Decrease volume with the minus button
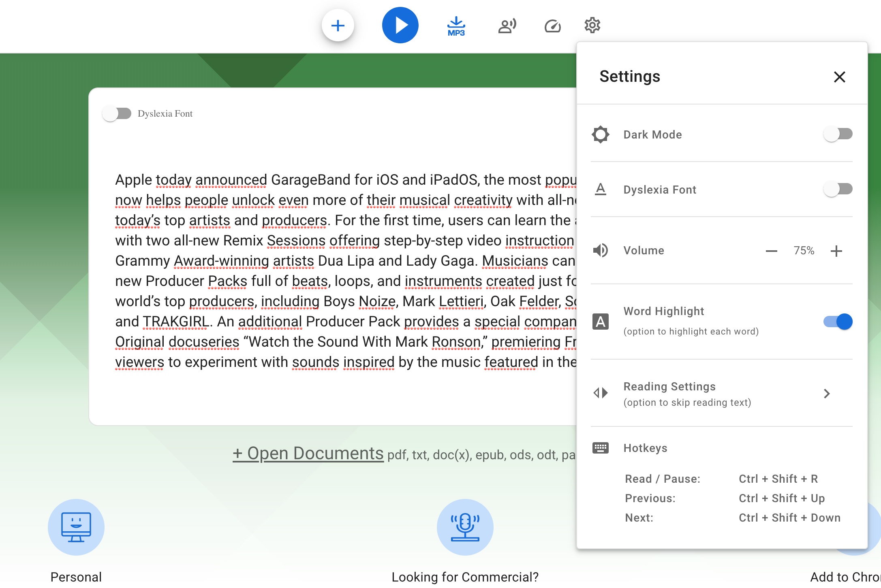Screen dimensions: 881x588 pos(771,251)
